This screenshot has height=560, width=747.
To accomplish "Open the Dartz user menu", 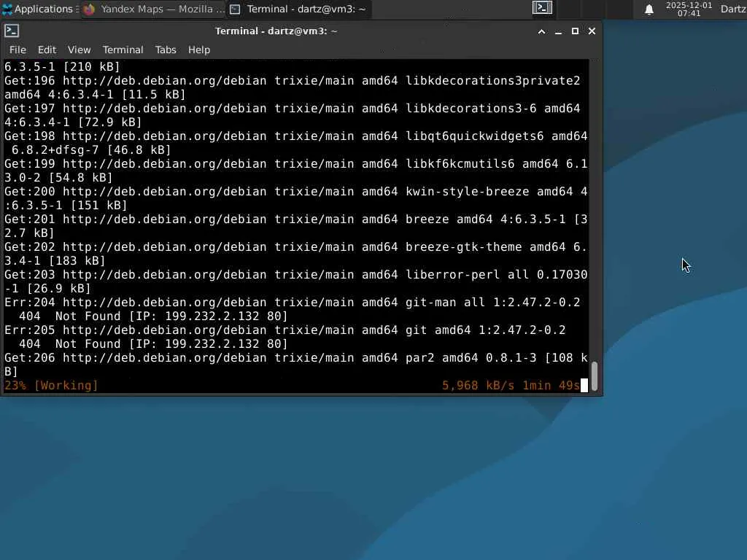I will (733, 9).
